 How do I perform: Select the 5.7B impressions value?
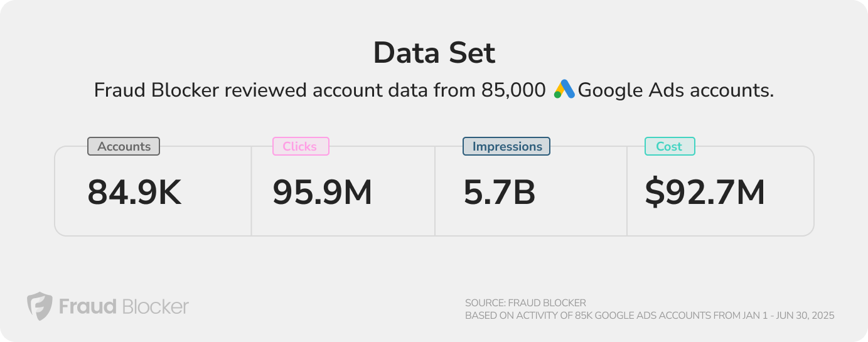[500, 192]
